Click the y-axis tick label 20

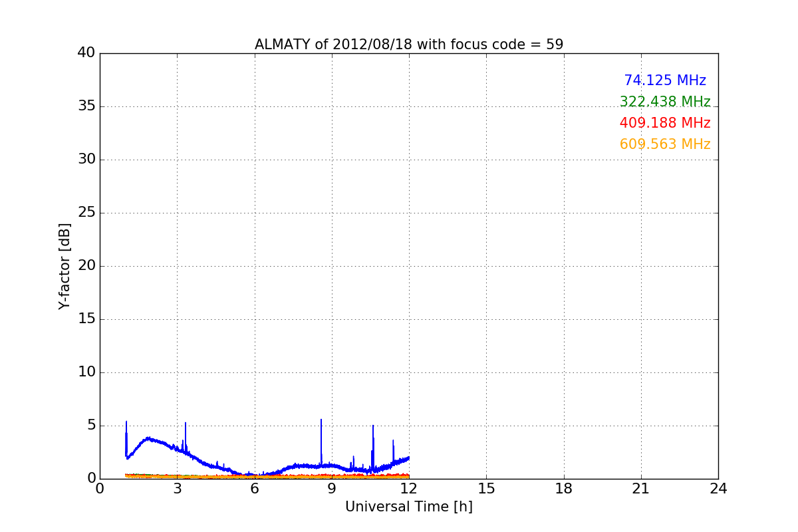coord(86,266)
